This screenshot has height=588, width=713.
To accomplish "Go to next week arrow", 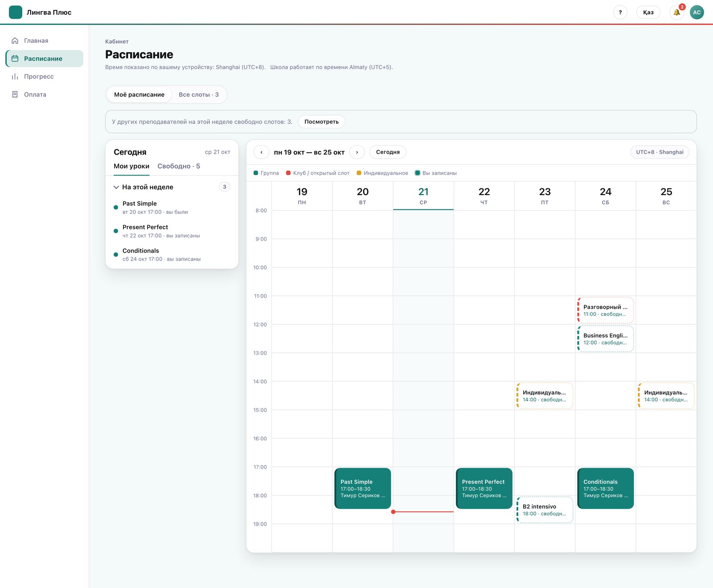I will tap(357, 152).
